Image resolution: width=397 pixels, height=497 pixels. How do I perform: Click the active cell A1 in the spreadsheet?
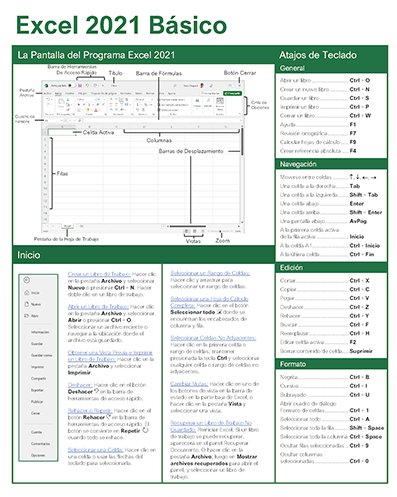(x=62, y=132)
